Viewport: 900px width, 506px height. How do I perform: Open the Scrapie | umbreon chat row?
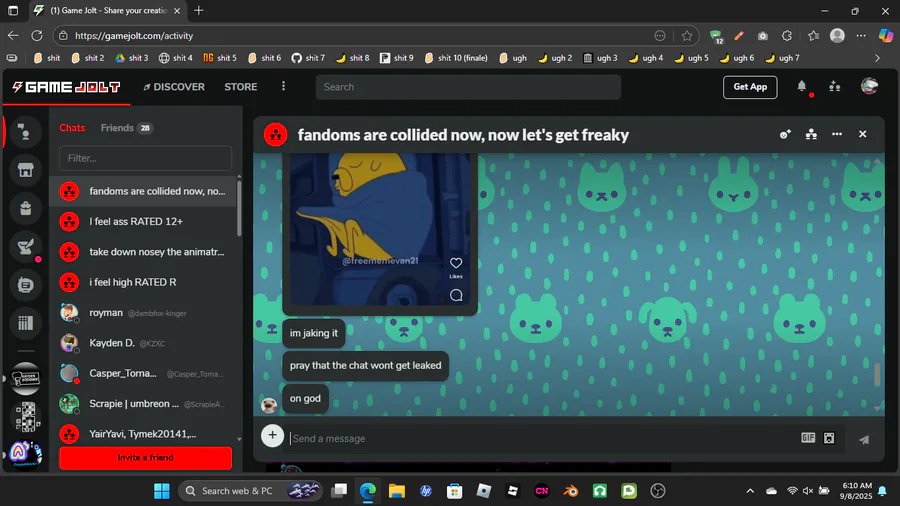coord(142,404)
